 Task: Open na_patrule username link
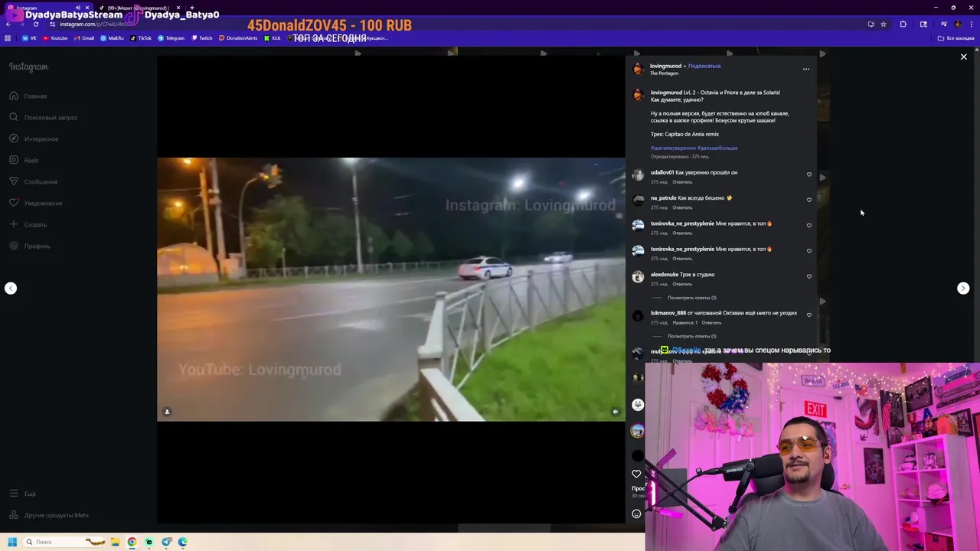[x=663, y=198]
